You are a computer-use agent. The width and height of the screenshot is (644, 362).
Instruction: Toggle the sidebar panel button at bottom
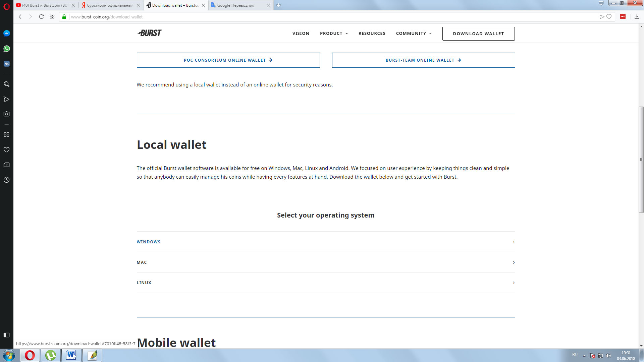pyautogui.click(x=6, y=335)
